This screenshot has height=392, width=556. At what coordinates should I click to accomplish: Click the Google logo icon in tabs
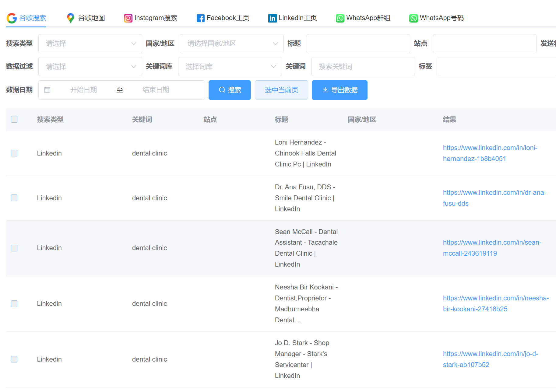click(x=12, y=18)
